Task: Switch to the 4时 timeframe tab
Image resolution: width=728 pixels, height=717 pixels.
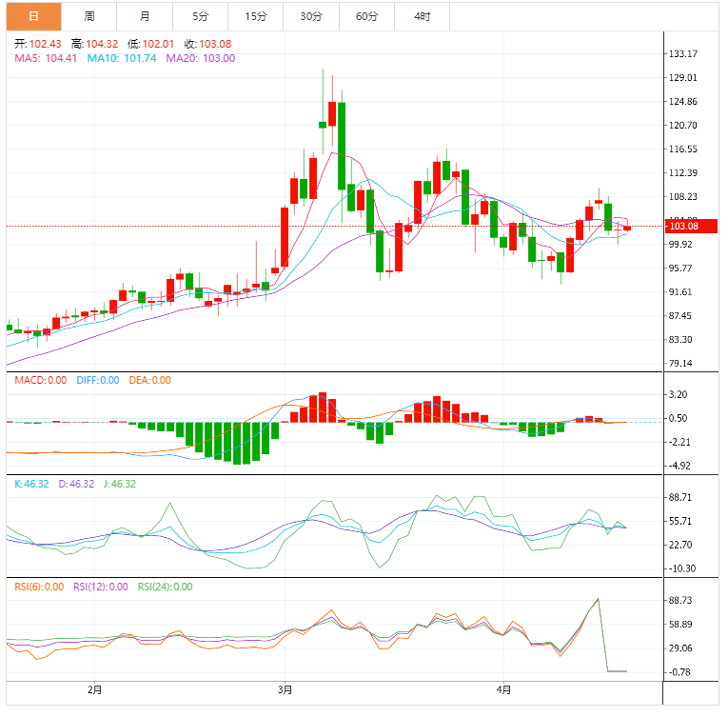Action: click(422, 16)
